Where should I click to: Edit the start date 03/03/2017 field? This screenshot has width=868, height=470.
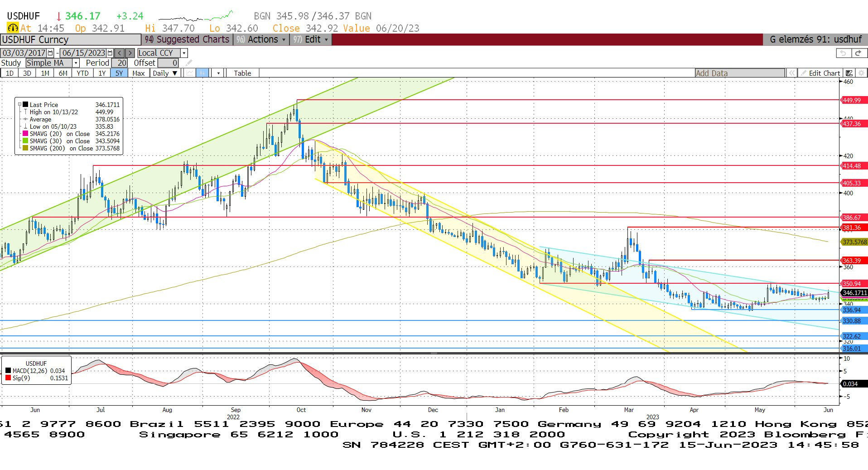coord(24,53)
